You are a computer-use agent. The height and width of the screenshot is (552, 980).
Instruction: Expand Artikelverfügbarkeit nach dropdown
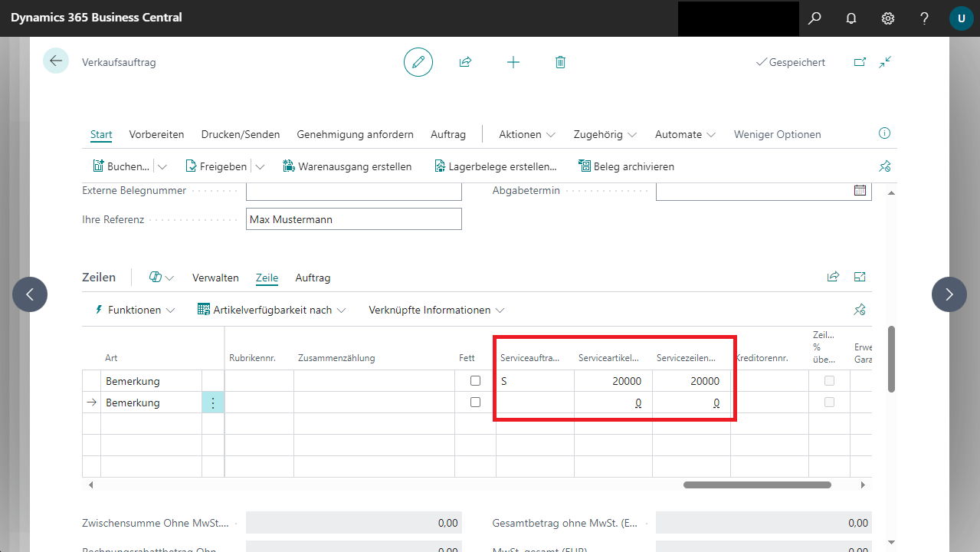click(271, 310)
